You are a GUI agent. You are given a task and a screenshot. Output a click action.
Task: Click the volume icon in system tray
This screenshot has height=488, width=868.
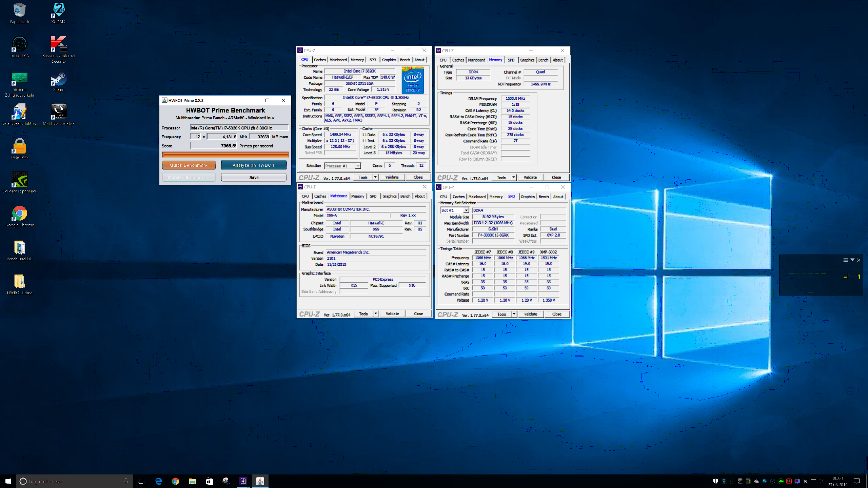point(821,481)
